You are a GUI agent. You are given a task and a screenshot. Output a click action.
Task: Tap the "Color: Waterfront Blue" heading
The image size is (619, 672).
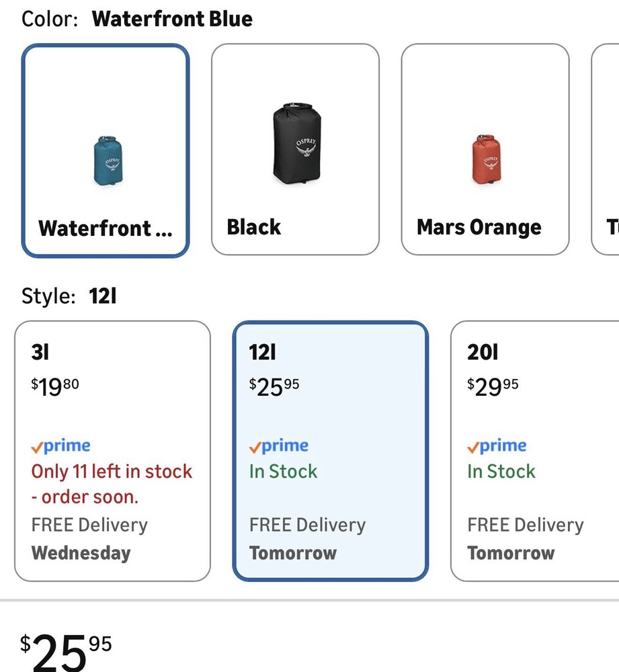tap(137, 19)
